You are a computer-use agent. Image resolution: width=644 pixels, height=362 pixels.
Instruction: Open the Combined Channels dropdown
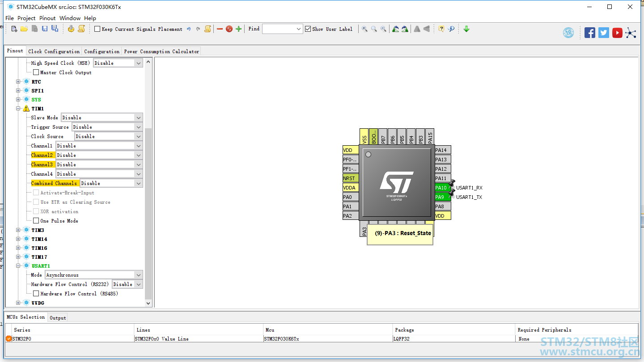coord(111,183)
